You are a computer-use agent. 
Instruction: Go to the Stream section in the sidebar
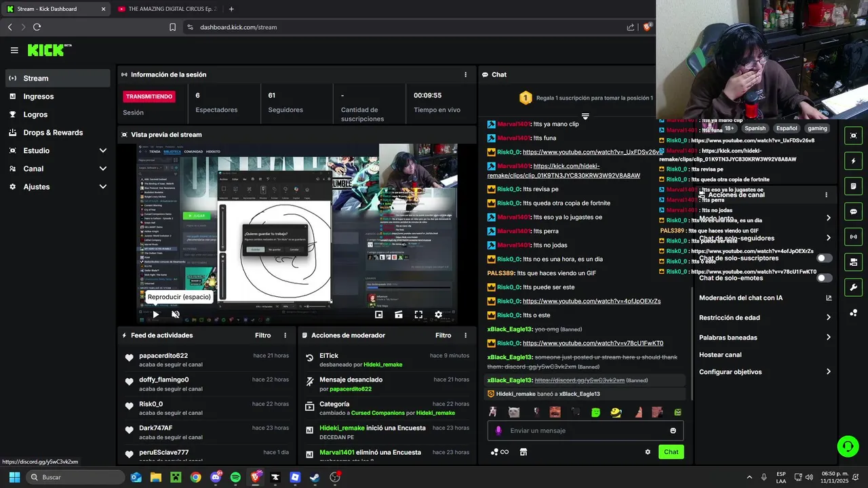point(58,78)
